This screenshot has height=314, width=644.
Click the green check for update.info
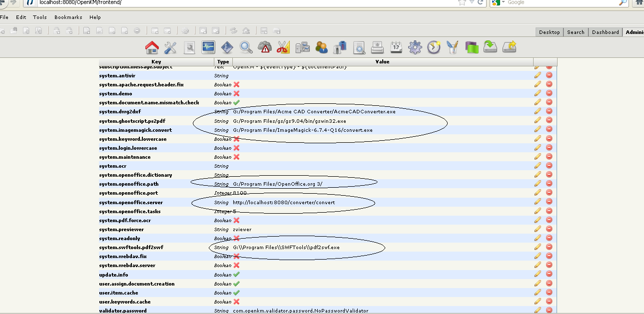[236, 274]
